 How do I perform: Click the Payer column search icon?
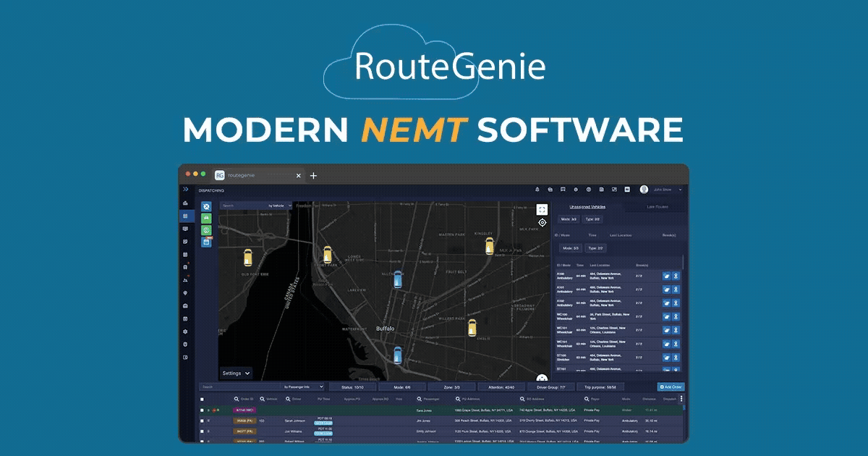coord(587,399)
